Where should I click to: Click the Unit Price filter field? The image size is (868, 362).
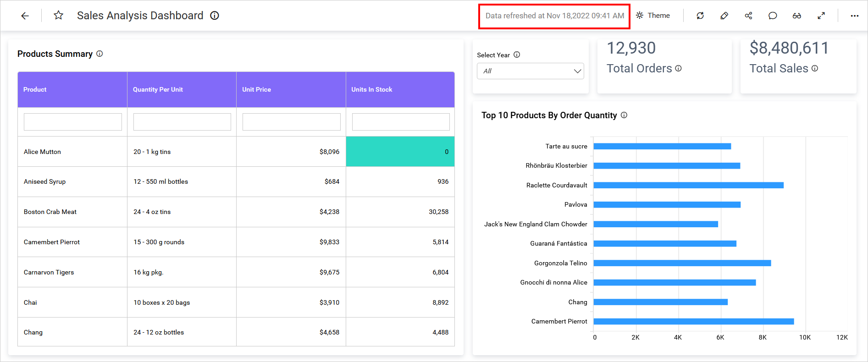pos(291,122)
